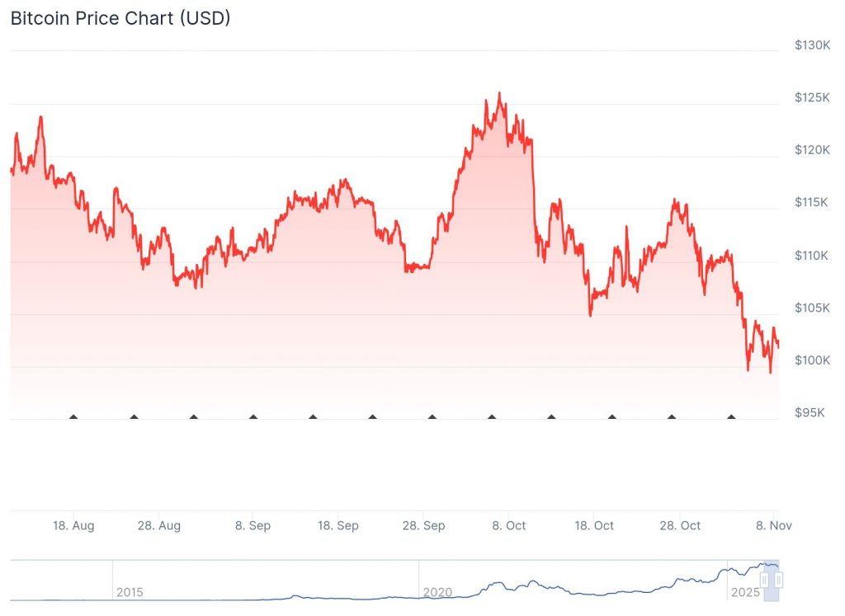Click the $125K label on the price axis
This screenshot has width=845, height=616.
point(811,98)
